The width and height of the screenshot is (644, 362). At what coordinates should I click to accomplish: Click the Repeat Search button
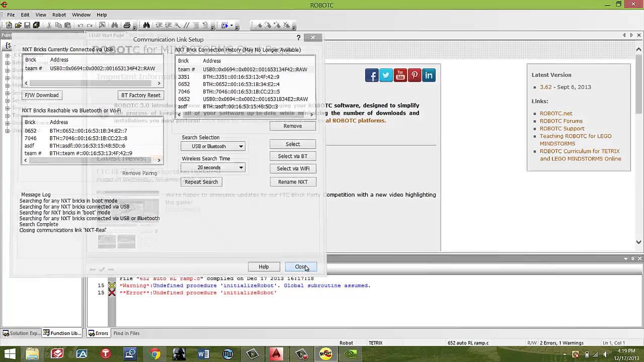(201, 182)
